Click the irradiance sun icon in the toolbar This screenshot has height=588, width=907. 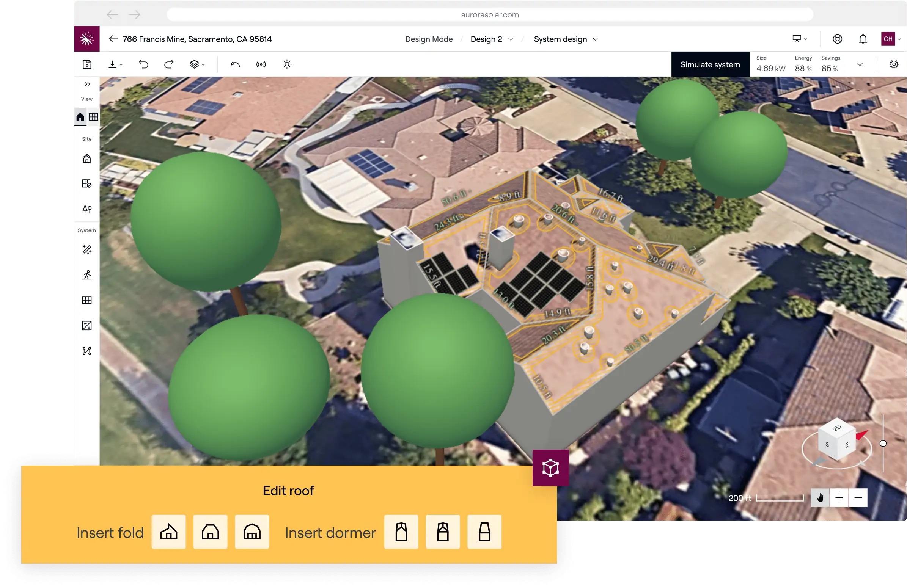[286, 64]
